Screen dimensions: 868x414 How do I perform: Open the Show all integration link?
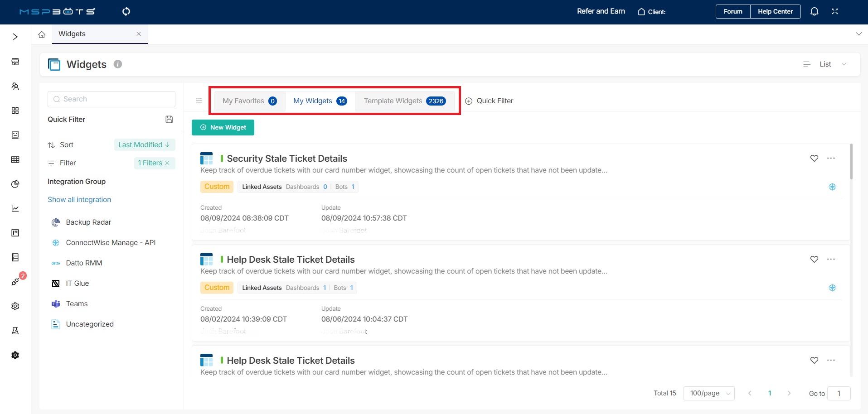(79, 199)
